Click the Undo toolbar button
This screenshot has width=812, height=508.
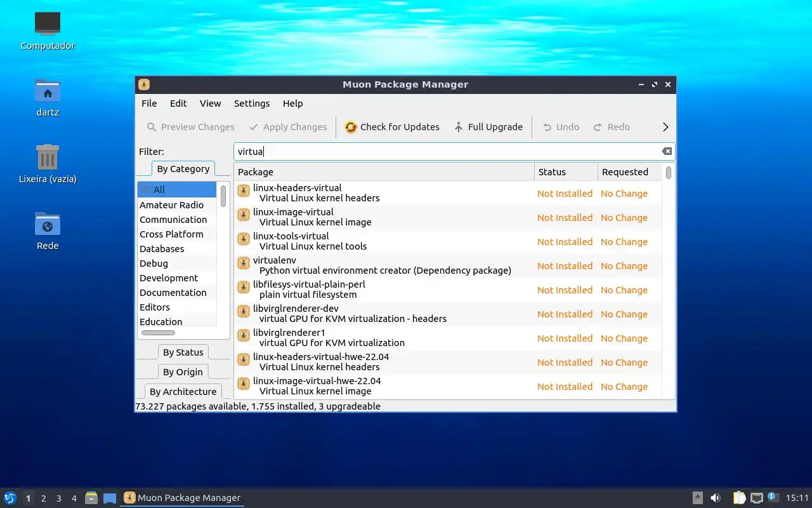tap(561, 127)
